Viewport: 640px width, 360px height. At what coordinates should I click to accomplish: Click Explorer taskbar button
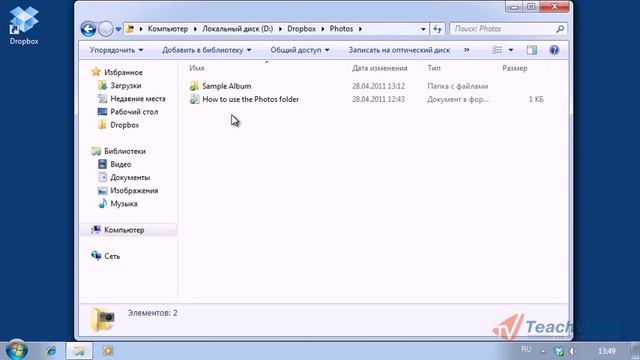click(79, 350)
